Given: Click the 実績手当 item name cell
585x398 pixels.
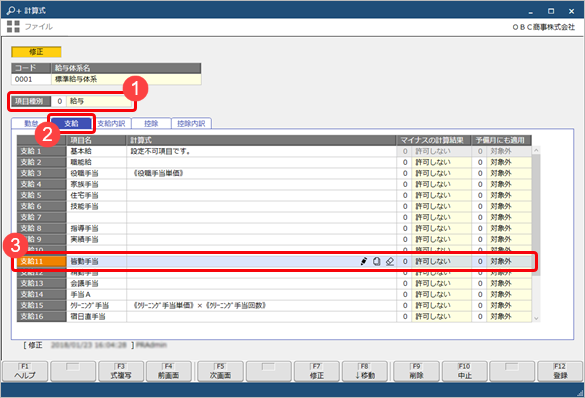Looking at the screenshot, I should (x=96, y=239).
